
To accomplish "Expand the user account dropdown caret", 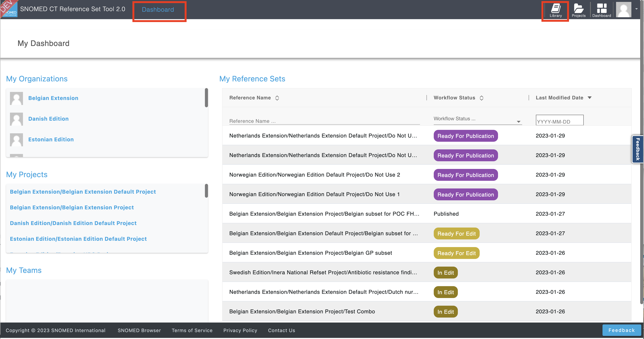I will (x=636, y=9).
